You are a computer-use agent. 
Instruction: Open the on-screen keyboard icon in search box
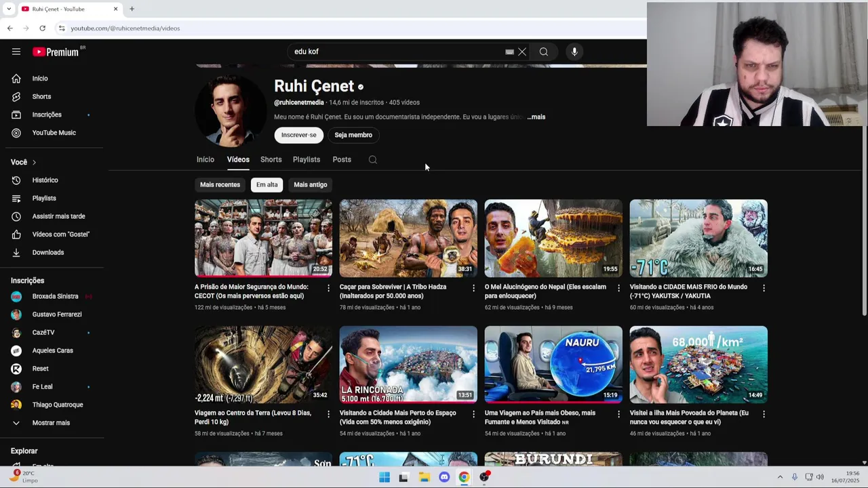tap(509, 52)
